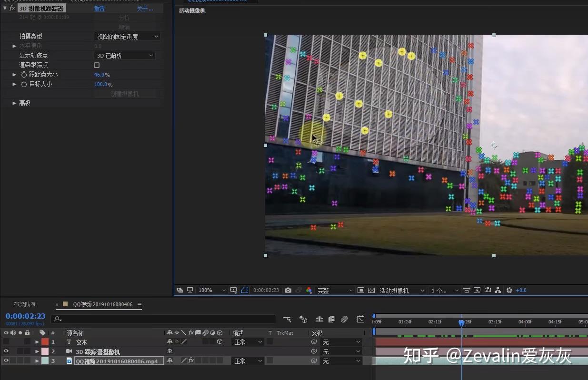Viewport: 588px width, 380px height.
Task: Click the timeline layer search field
Action: (164, 320)
